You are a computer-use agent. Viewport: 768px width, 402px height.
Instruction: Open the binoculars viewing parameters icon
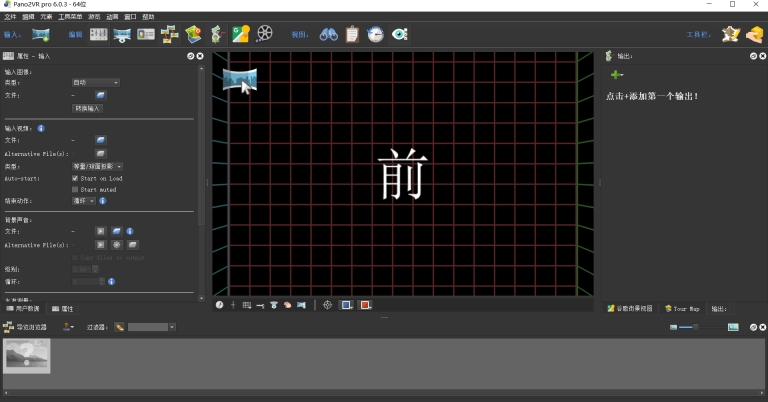[x=328, y=34]
